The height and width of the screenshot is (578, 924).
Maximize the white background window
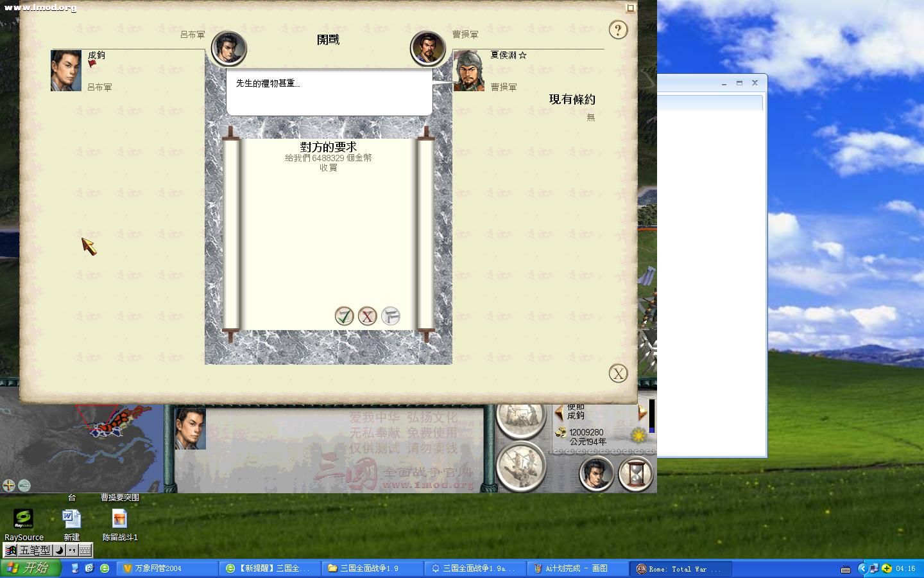[x=739, y=83]
